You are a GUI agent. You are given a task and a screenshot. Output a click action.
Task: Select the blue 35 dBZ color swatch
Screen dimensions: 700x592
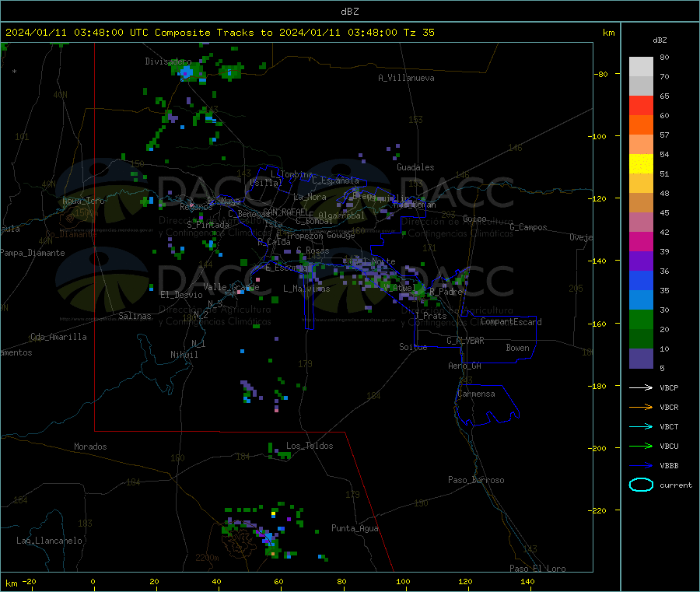tap(641, 280)
